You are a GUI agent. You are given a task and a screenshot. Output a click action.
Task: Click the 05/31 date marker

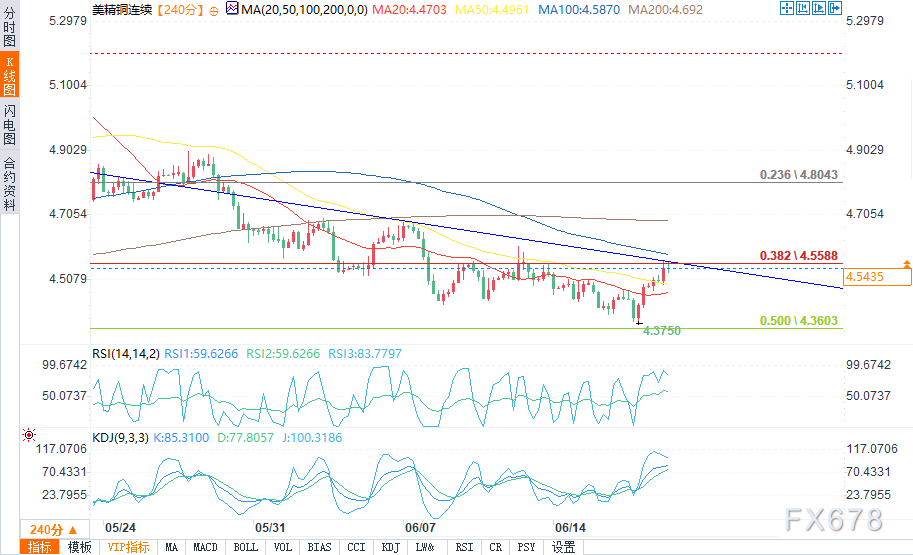pyautogui.click(x=270, y=528)
